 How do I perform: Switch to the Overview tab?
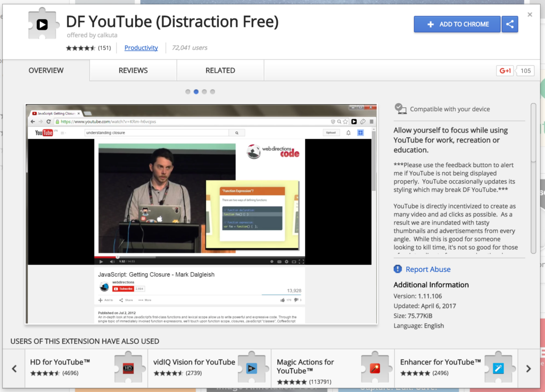[46, 71]
